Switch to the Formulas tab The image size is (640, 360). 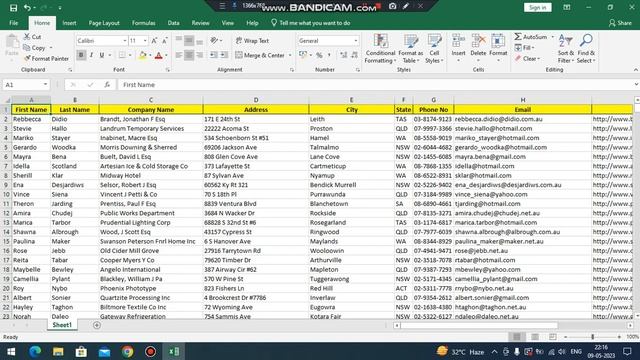(x=144, y=23)
